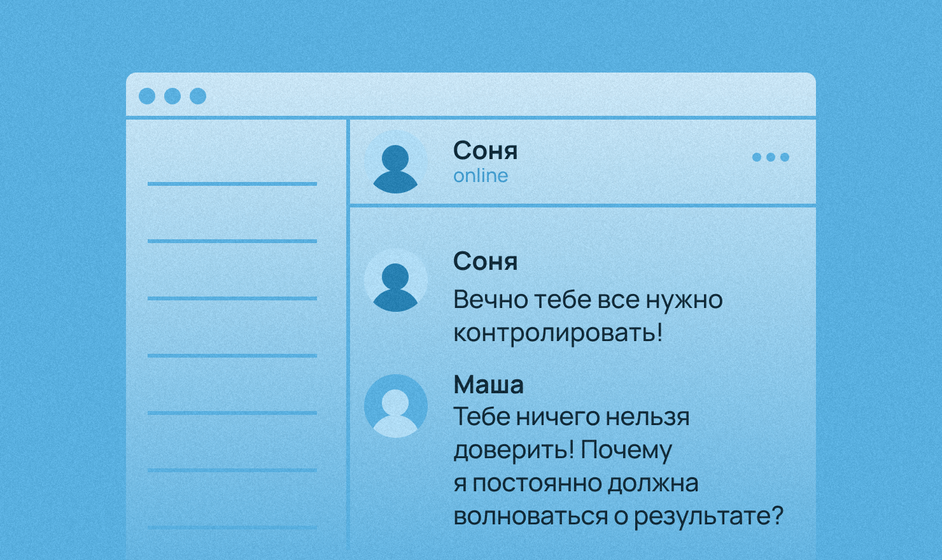This screenshot has width=942, height=560.
Task: Click the rightmost window control dot
Action: (198, 96)
